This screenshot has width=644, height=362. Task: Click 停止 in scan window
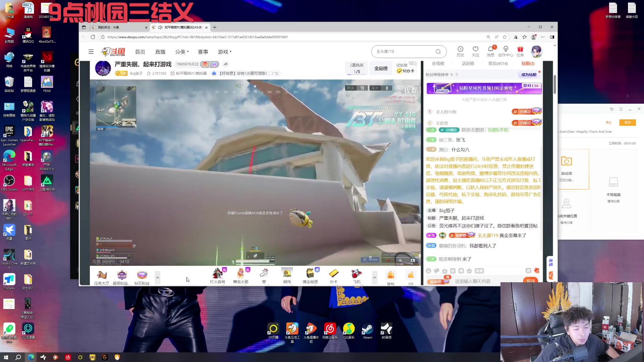(609, 122)
